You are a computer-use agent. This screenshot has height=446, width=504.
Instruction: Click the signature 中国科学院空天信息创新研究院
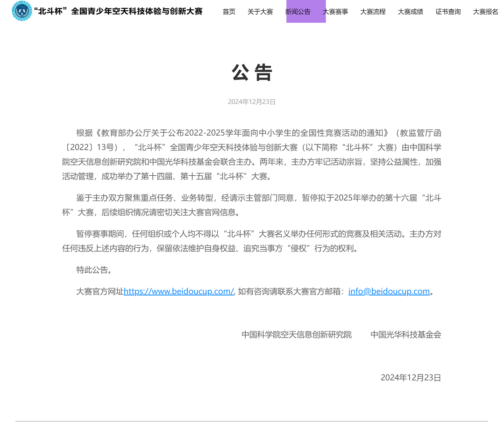click(x=297, y=335)
